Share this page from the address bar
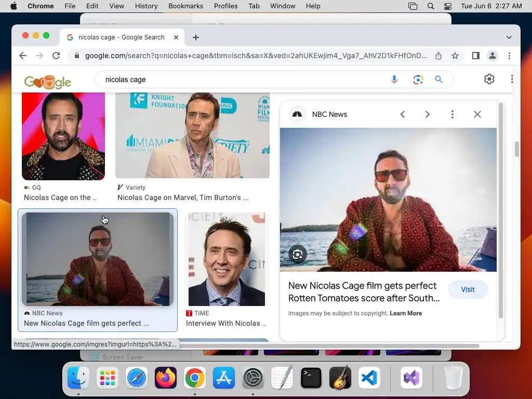The image size is (532, 399). click(x=438, y=56)
